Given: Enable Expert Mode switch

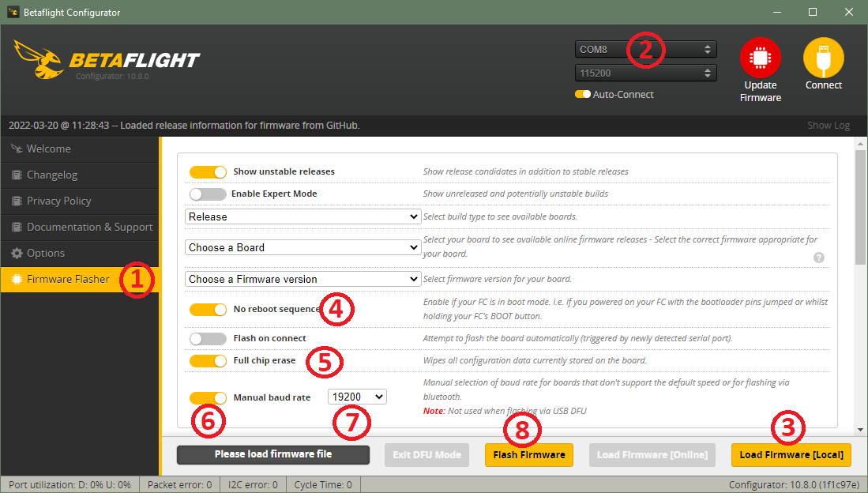Looking at the screenshot, I should pos(208,194).
